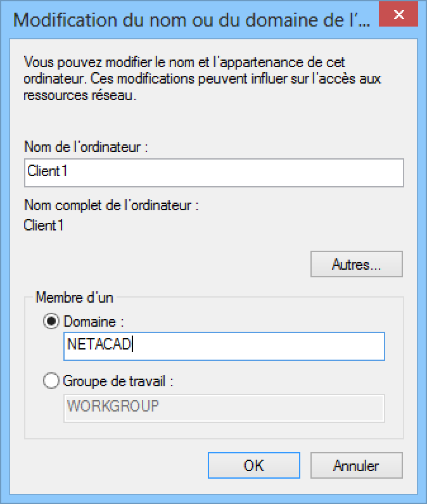Click the "Membre d'un" group heading
The image size is (427, 504).
tap(74, 297)
